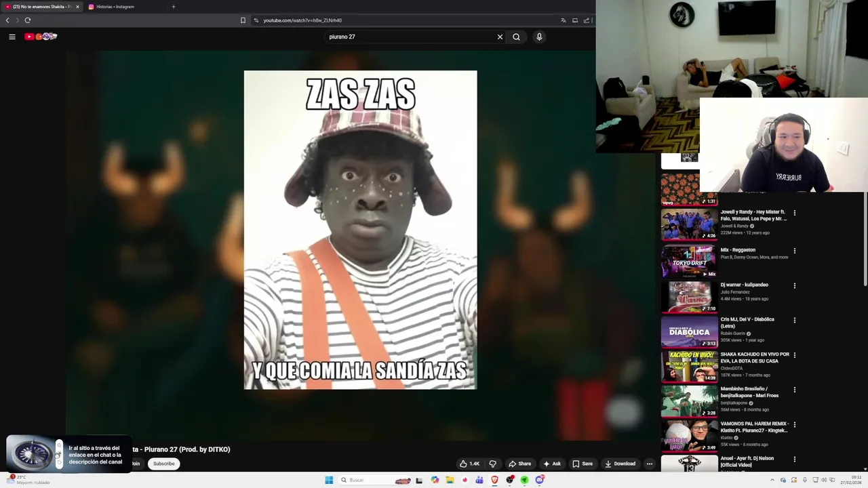Open the Copilot taskbar icon
This screenshot has height=488, width=868.
pos(435,480)
